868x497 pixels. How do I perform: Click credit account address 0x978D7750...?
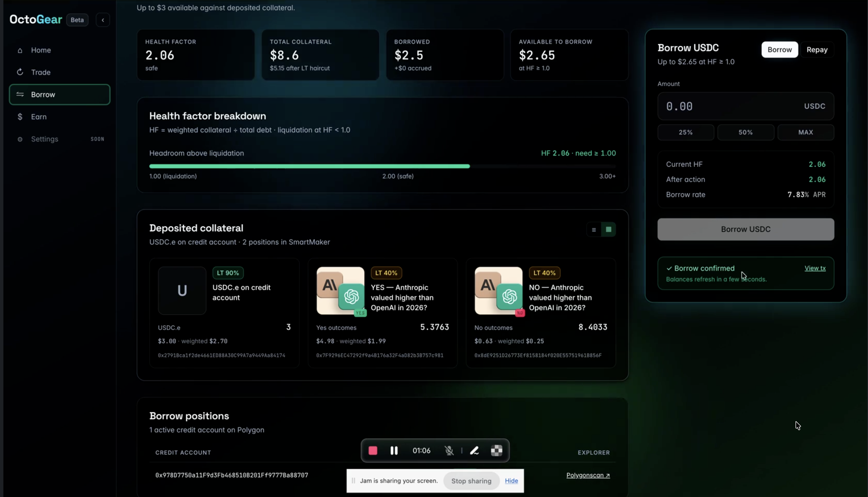coord(231,475)
